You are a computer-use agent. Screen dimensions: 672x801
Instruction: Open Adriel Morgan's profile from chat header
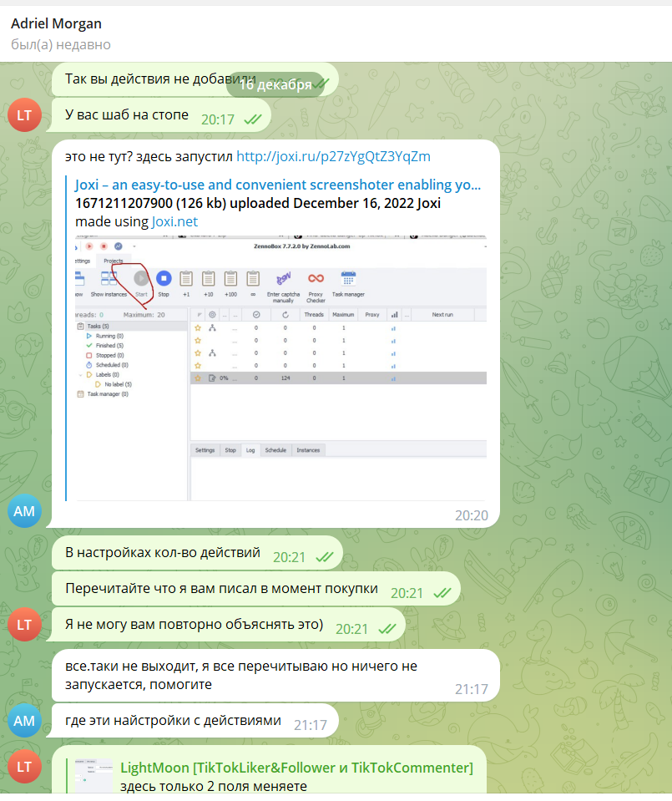click(x=56, y=23)
